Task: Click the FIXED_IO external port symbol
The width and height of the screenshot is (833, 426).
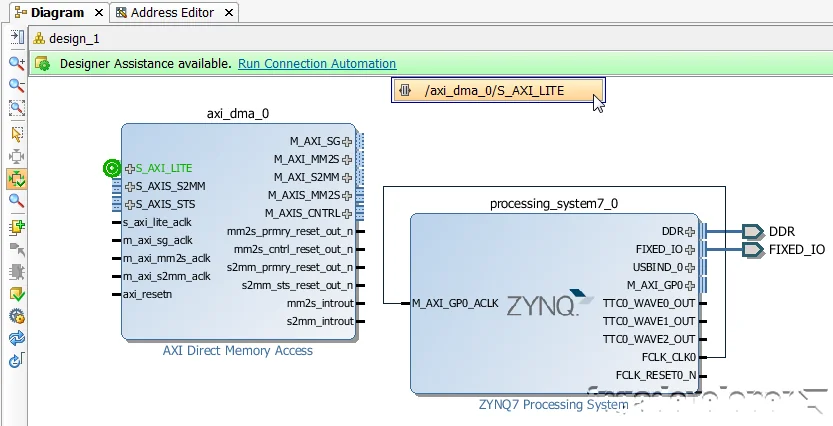Action: (x=753, y=250)
